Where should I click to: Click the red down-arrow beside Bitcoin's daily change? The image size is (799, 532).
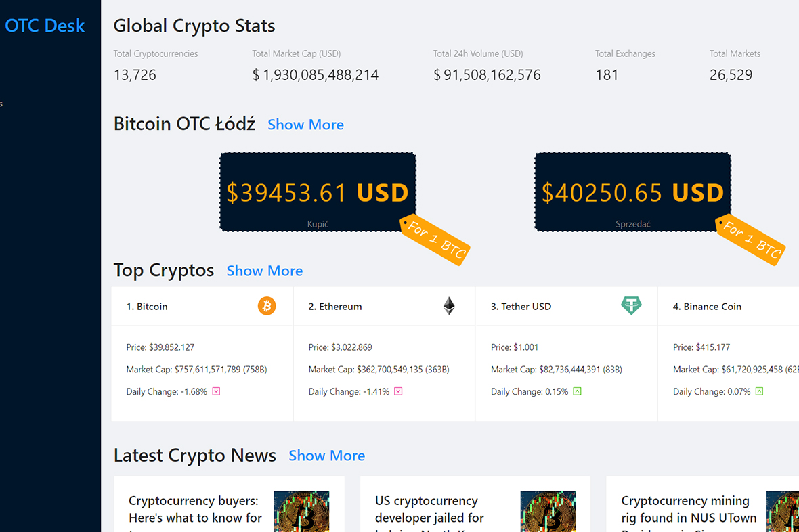tap(217, 391)
